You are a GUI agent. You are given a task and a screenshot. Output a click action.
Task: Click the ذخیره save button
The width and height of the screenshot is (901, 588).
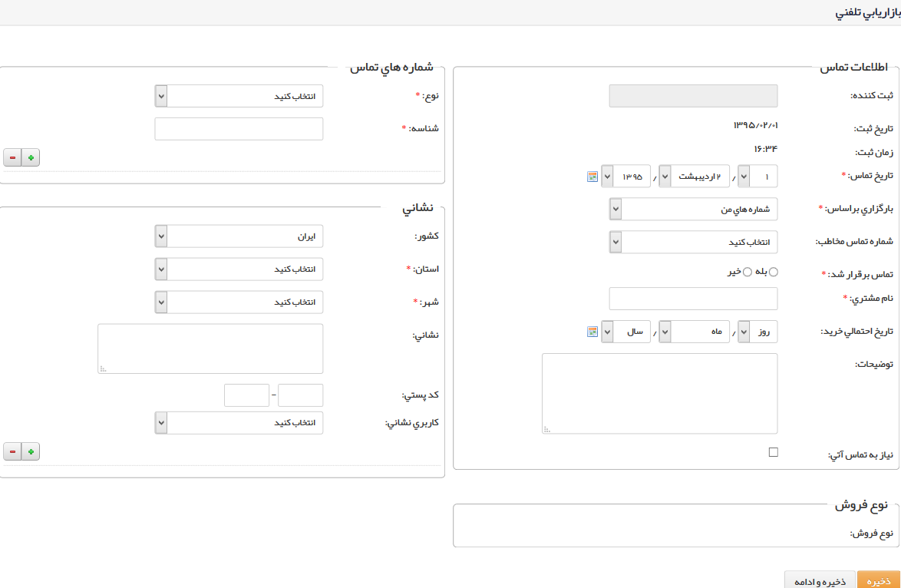(879, 580)
